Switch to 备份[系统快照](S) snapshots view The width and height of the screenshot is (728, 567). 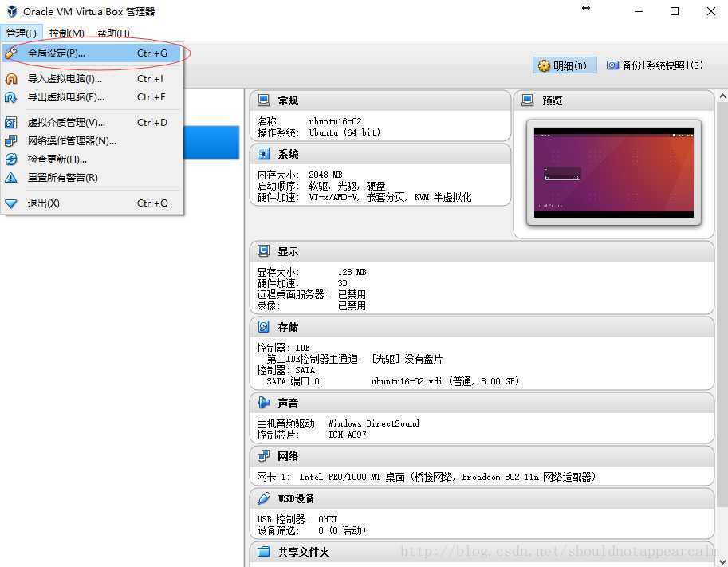[x=655, y=65]
